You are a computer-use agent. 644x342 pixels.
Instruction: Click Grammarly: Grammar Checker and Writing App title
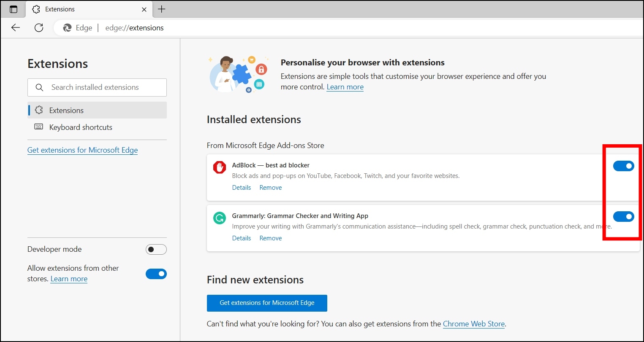[x=300, y=216]
